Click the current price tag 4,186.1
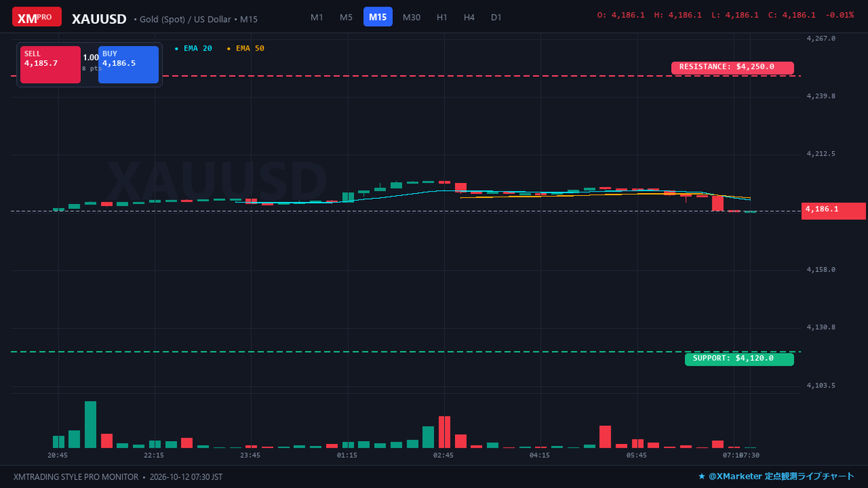Viewport: 868px width, 488px height. click(x=833, y=210)
